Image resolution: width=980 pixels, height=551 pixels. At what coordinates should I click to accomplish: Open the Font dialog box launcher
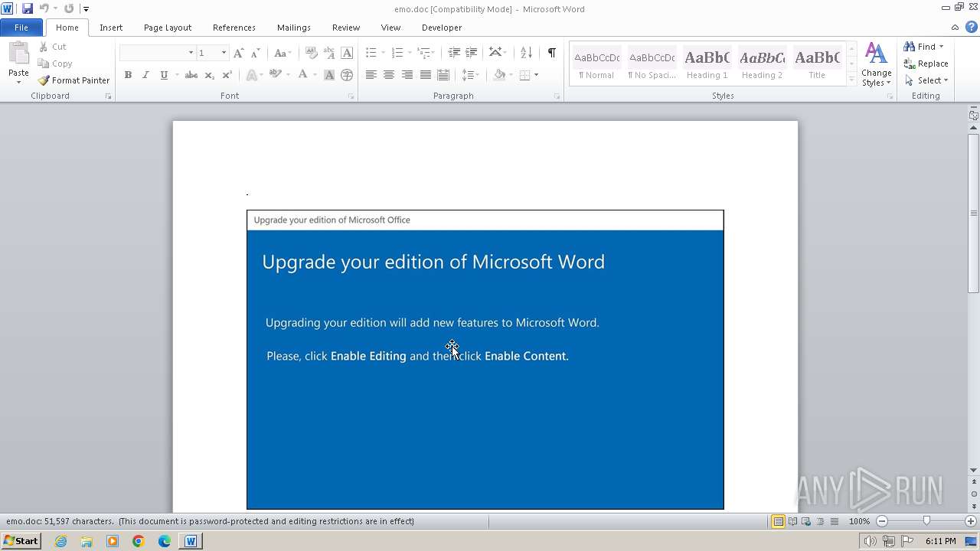tap(351, 96)
